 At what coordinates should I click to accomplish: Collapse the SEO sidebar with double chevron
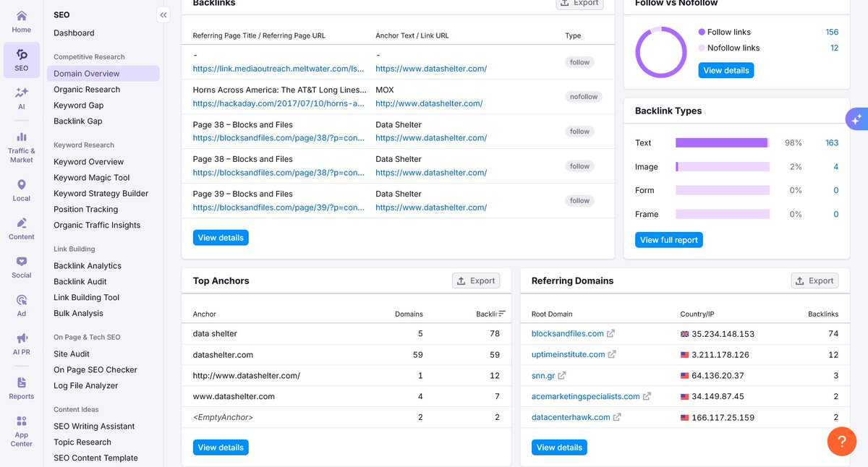click(163, 14)
